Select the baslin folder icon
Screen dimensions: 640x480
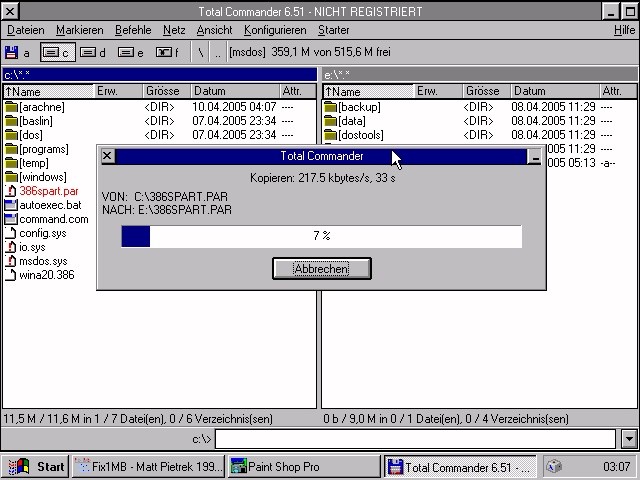11,121
